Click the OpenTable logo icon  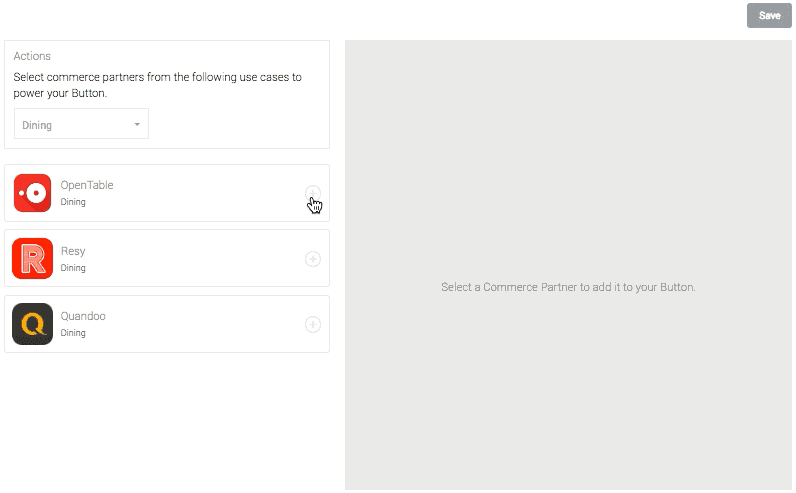(32, 193)
